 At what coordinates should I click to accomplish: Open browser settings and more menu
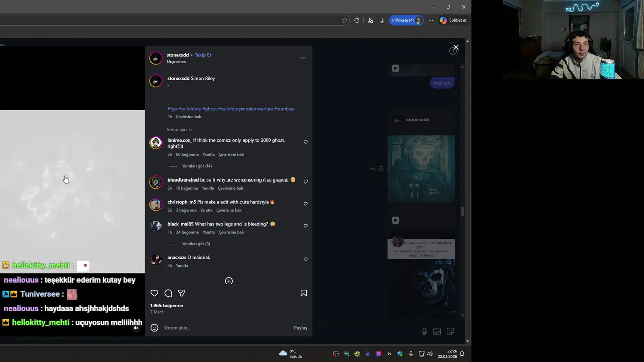(x=430, y=20)
